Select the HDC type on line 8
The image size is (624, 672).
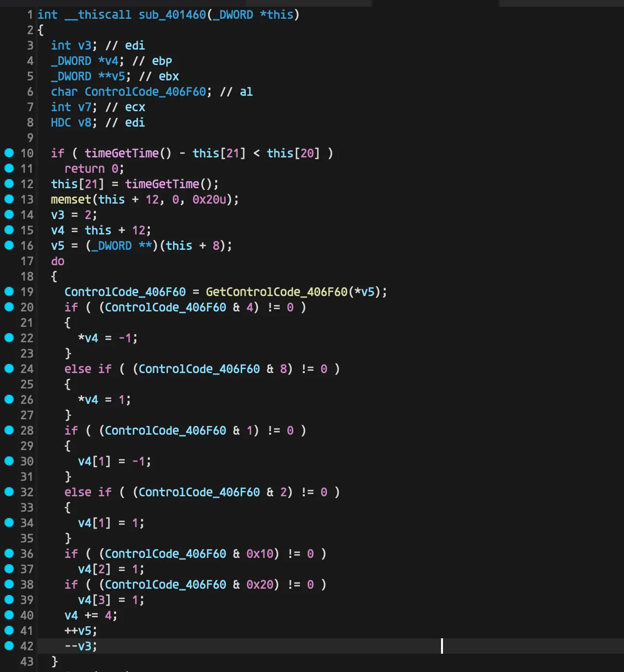[x=61, y=122]
